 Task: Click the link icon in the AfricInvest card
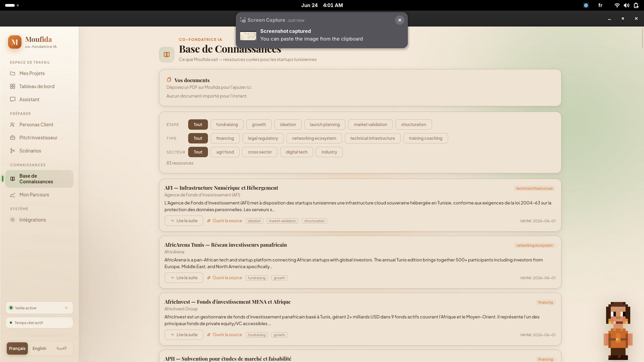coord(209,335)
